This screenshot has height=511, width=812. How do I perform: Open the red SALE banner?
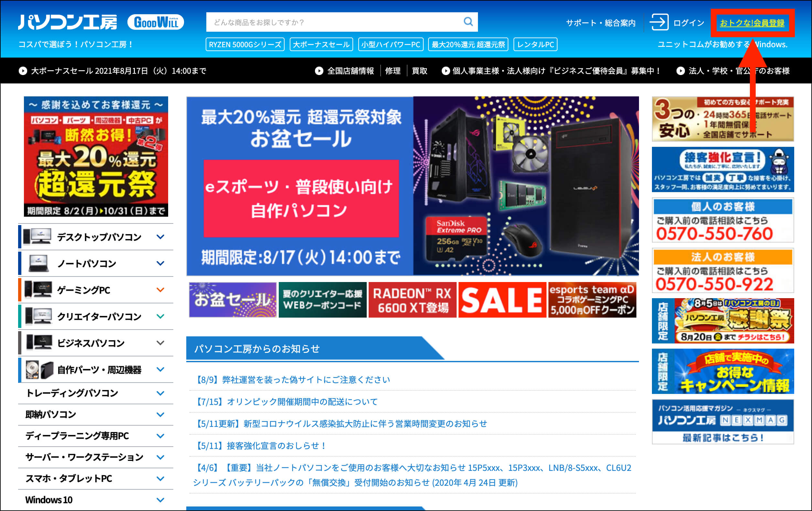point(503,300)
